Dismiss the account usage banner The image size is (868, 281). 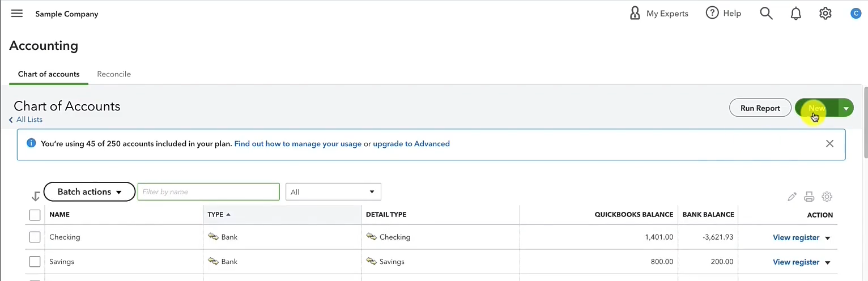[x=829, y=144]
